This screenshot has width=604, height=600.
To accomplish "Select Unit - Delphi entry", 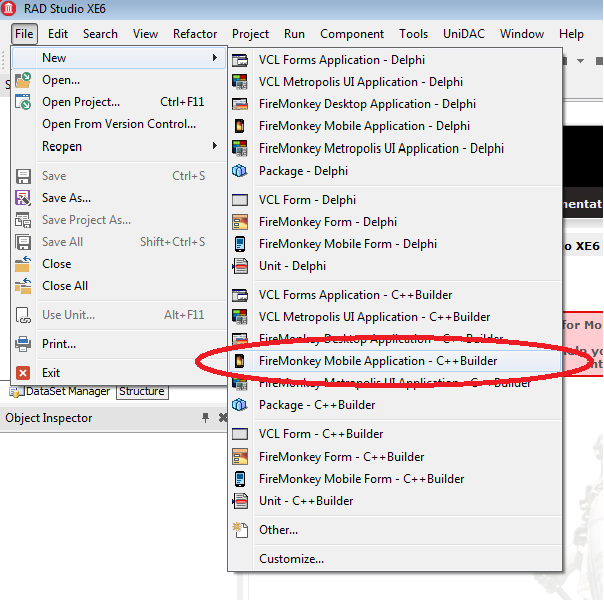I will 395,266.
